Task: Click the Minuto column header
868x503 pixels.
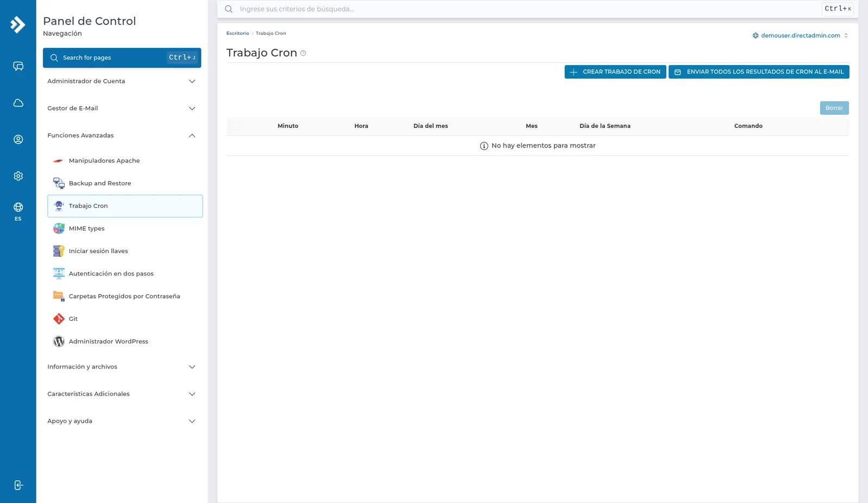Action: pos(288,126)
